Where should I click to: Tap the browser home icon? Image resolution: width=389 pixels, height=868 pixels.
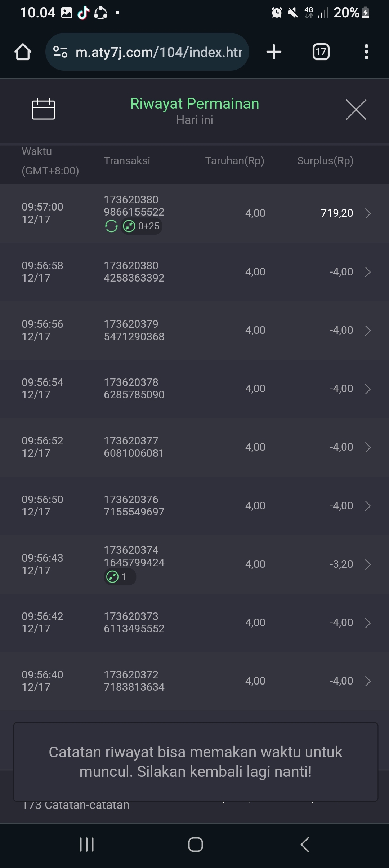tap(23, 52)
